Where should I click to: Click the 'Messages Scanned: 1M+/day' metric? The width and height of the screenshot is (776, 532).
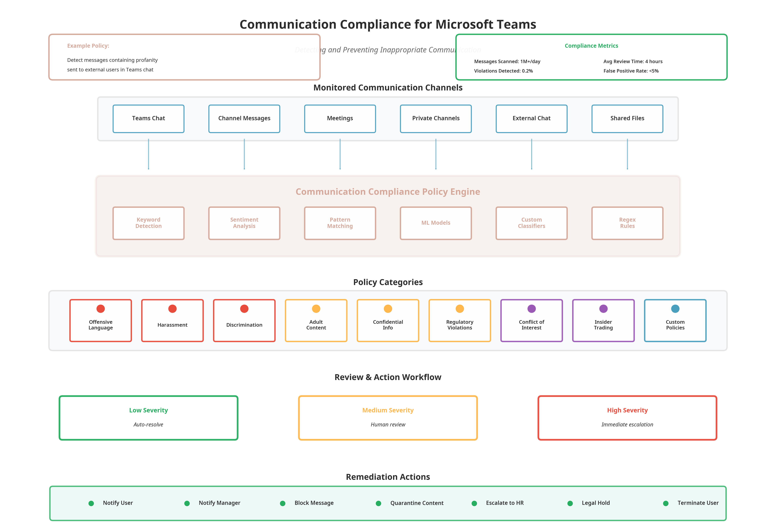[x=507, y=61]
